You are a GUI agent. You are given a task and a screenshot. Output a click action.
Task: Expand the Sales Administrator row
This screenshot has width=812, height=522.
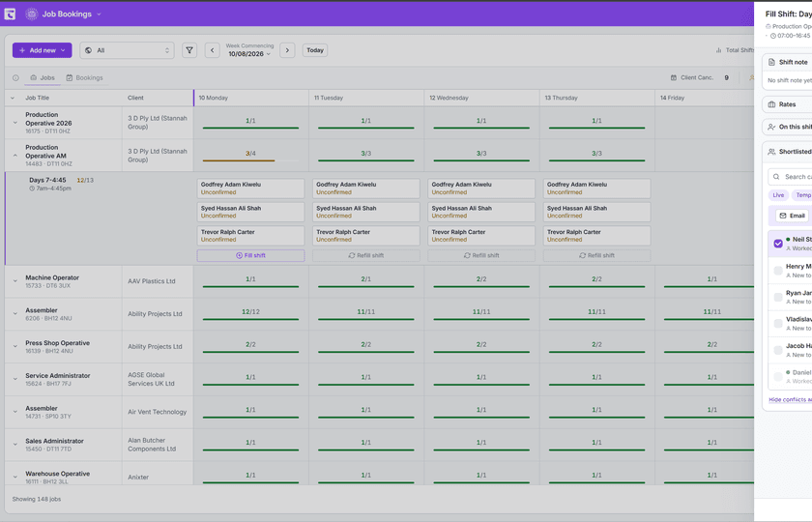[15, 445]
